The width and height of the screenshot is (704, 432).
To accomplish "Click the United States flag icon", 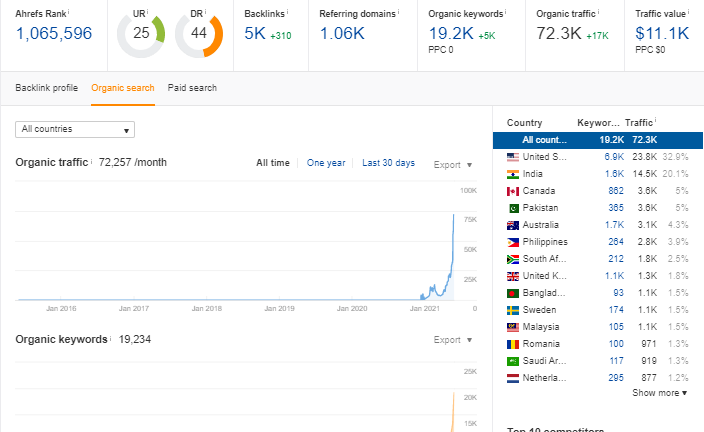I will tap(513, 157).
